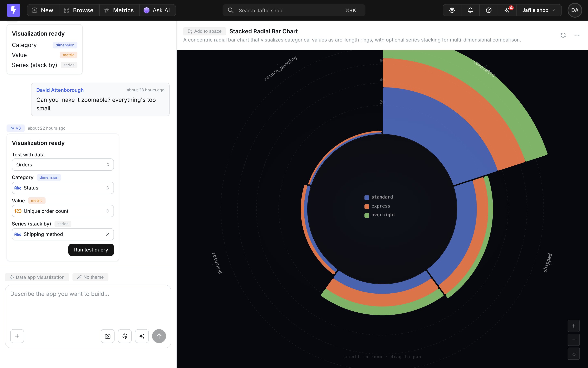The width and height of the screenshot is (588, 368).
Task: Click the express legend orange swatch
Action: (367, 206)
